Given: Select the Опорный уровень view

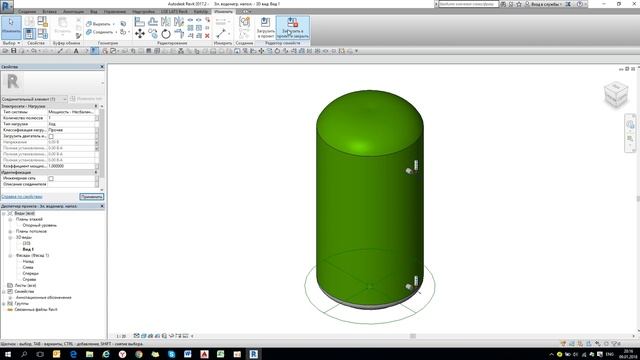Looking at the screenshot, I should click(x=40, y=225).
